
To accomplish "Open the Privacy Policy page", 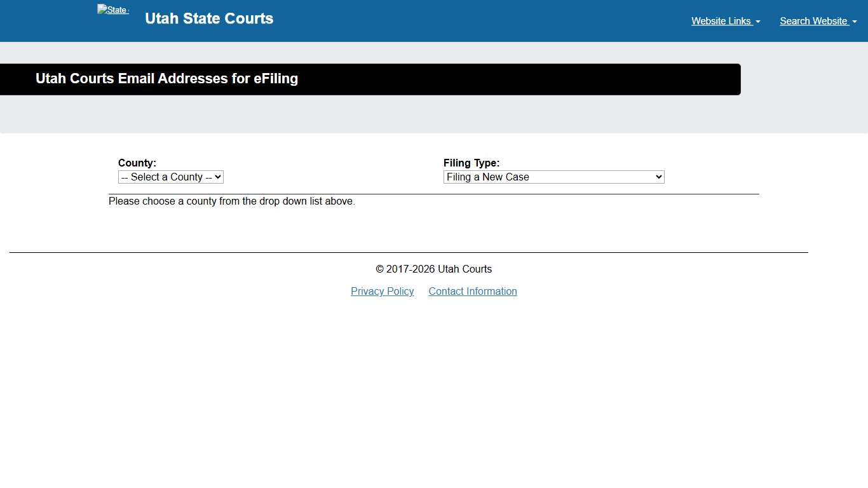I will point(382,291).
